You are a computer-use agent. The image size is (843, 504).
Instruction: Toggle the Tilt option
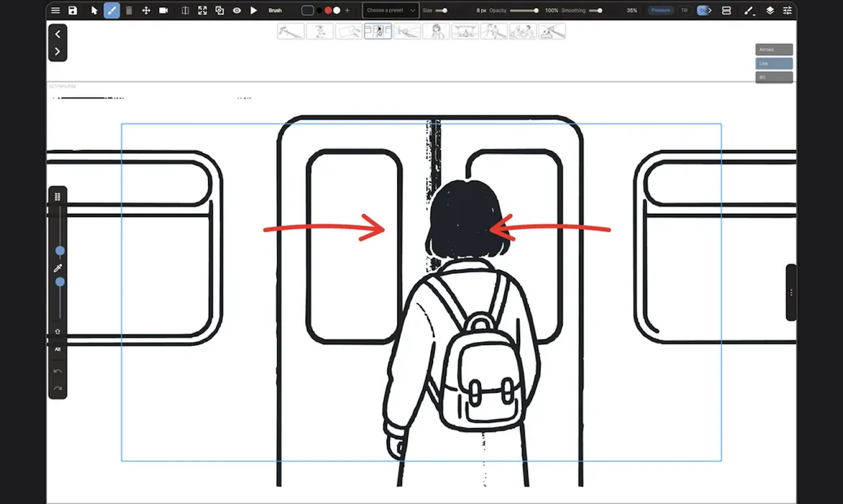point(684,11)
